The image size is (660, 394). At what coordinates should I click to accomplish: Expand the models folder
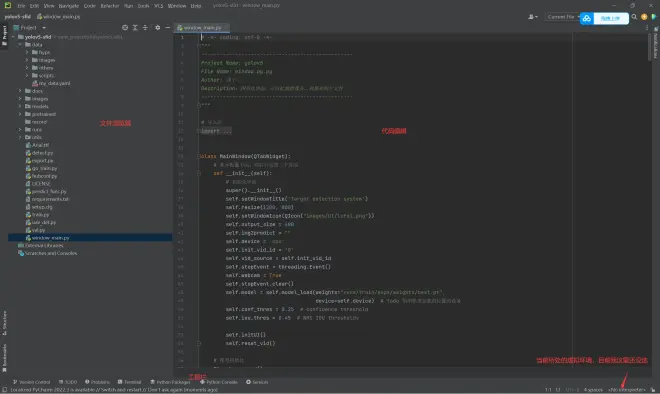[20, 106]
